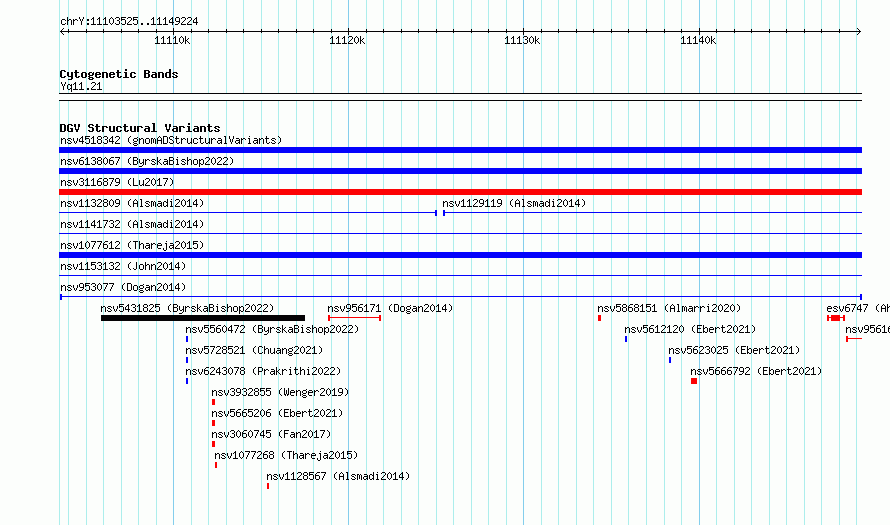Click the left arrow of the ruler
890x525 pixels.
(x=63, y=31)
